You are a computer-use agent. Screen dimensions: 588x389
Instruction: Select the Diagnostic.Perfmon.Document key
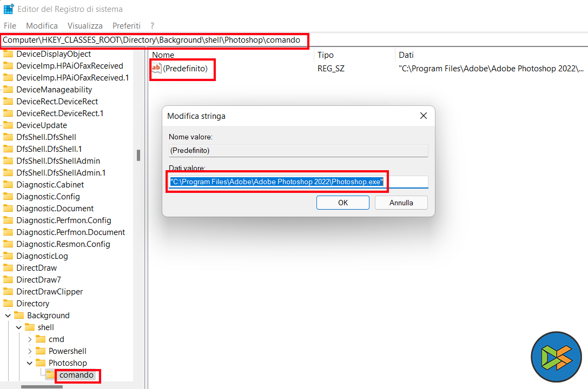coord(70,232)
